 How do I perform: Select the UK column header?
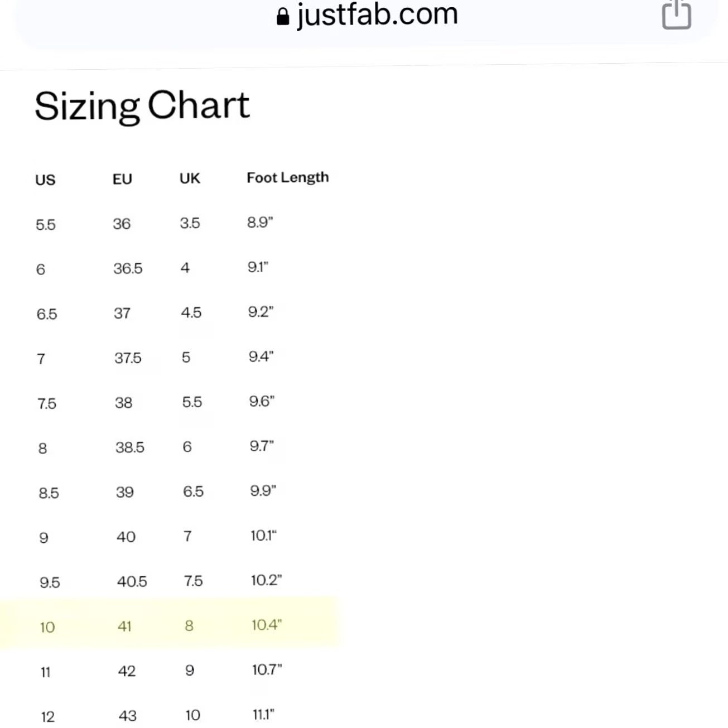tap(190, 179)
